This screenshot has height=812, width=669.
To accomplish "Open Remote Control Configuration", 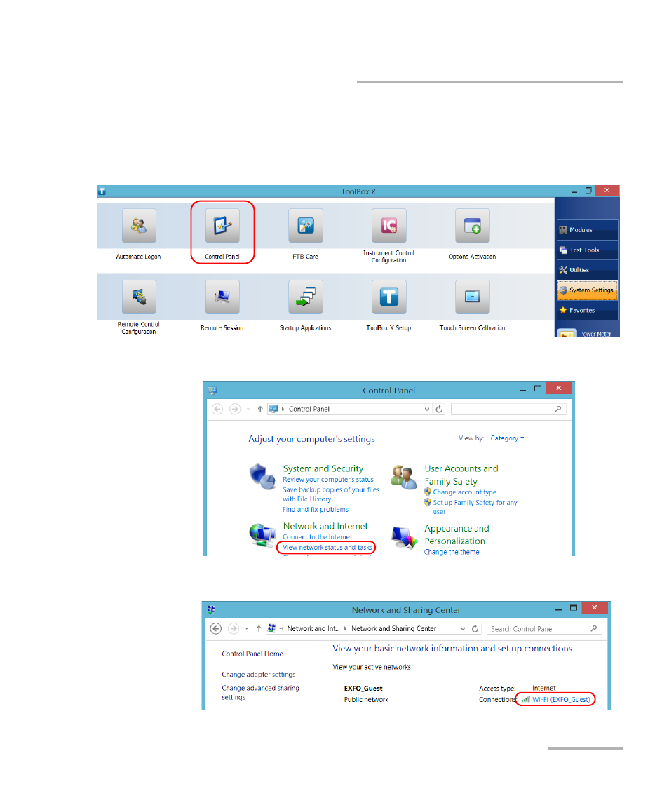I will pos(139,297).
